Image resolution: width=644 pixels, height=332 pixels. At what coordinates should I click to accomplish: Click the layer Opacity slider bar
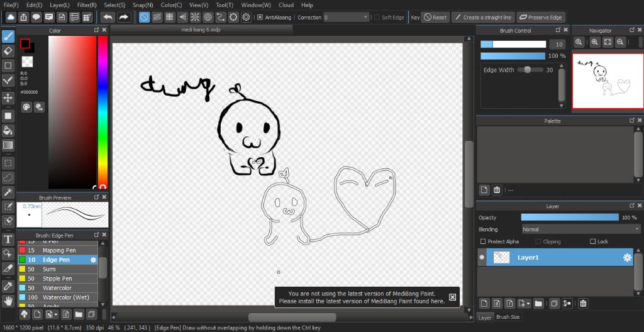pyautogui.click(x=570, y=218)
